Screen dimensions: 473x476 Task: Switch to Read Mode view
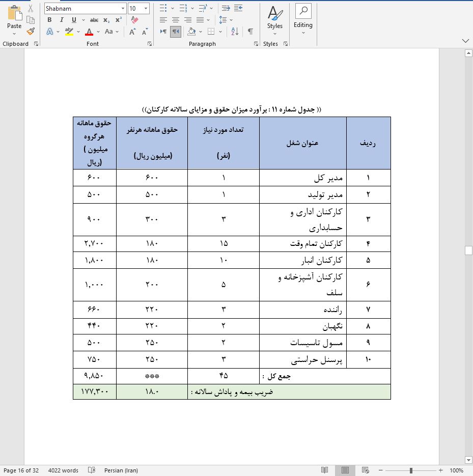click(324, 470)
